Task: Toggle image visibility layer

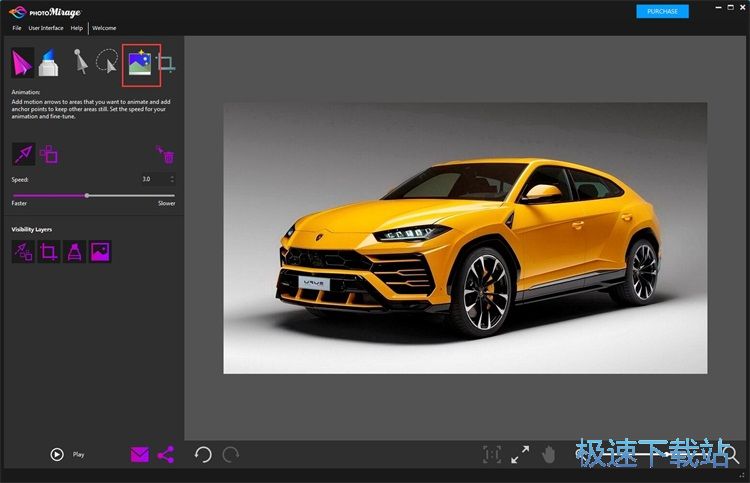Action: [x=100, y=252]
